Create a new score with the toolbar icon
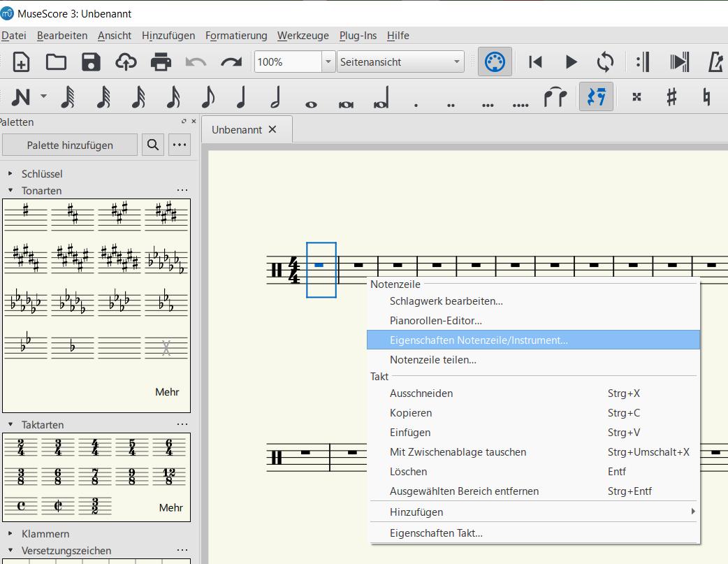 point(21,62)
